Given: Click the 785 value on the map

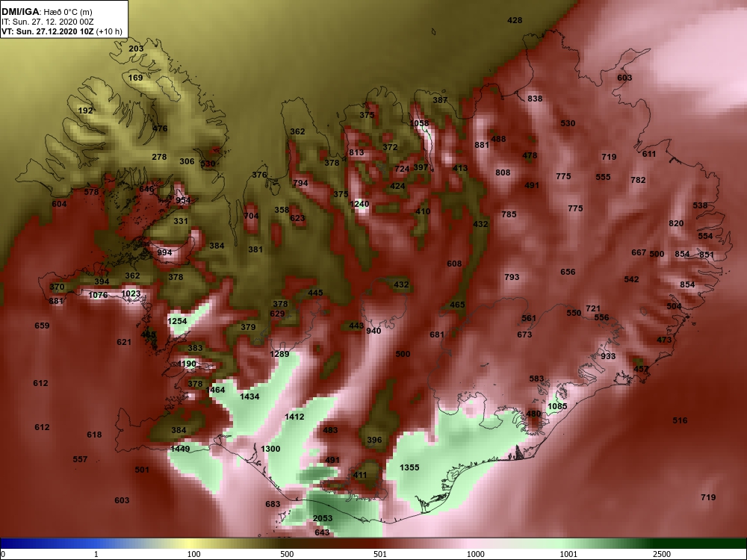Looking at the screenshot, I should (509, 215).
